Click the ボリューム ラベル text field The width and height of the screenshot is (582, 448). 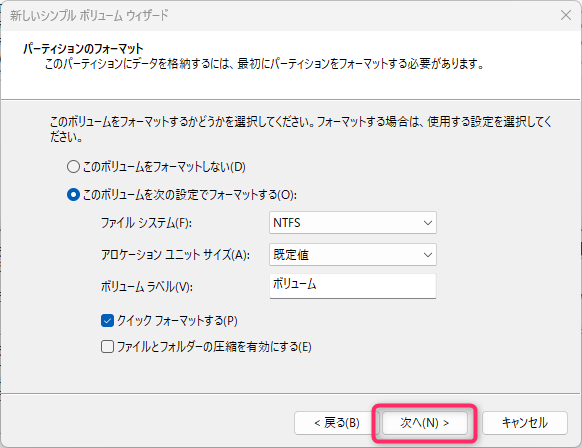coord(353,286)
